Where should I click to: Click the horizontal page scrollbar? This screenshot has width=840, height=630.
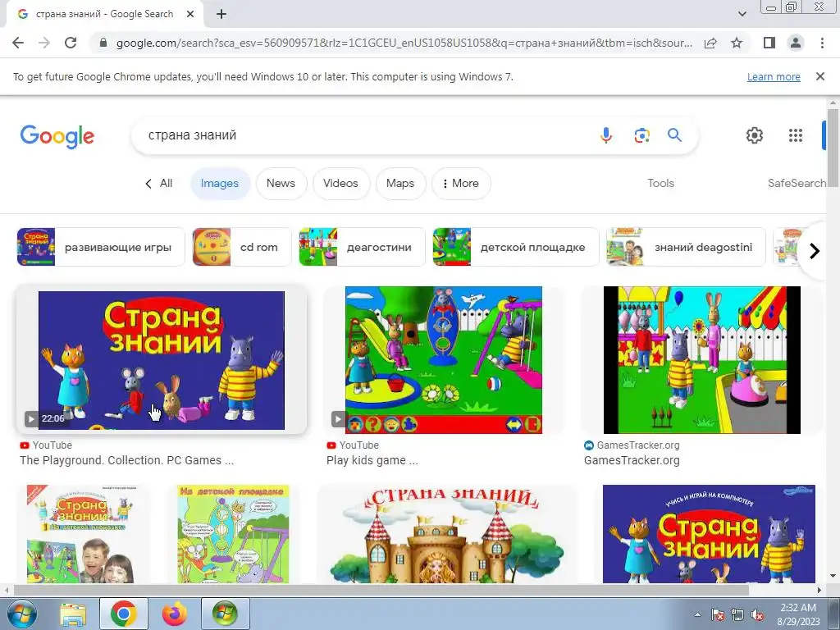coord(381,590)
